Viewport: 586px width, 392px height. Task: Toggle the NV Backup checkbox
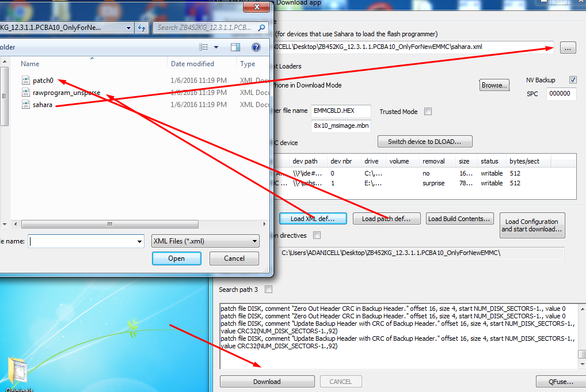573,79
